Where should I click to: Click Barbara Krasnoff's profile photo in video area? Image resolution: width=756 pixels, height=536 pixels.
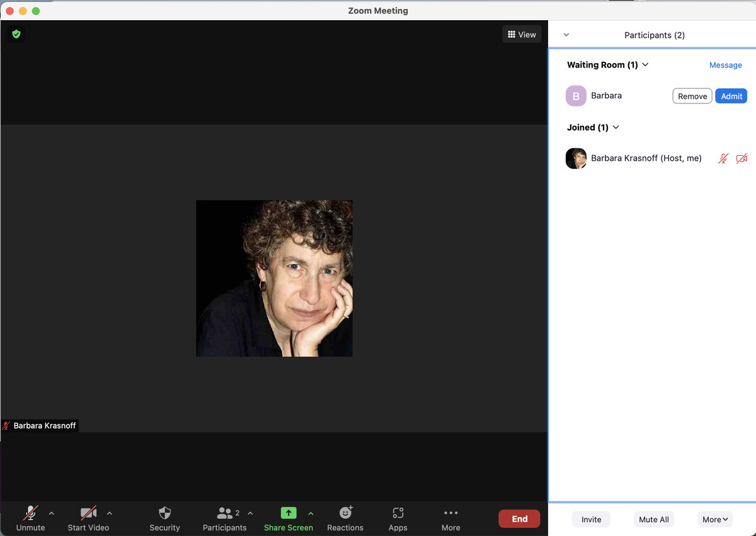click(x=274, y=278)
